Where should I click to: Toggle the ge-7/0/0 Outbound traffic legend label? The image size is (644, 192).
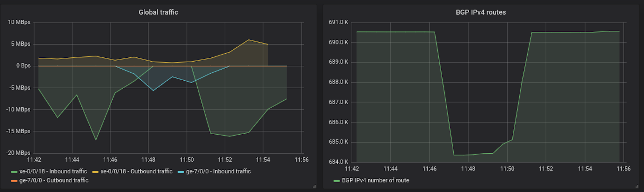coord(54,180)
